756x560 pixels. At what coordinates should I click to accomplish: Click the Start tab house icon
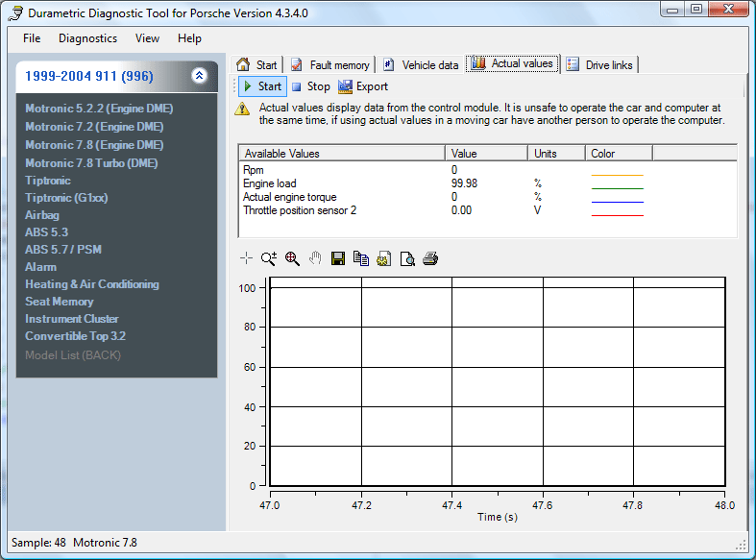pyautogui.click(x=243, y=64)
